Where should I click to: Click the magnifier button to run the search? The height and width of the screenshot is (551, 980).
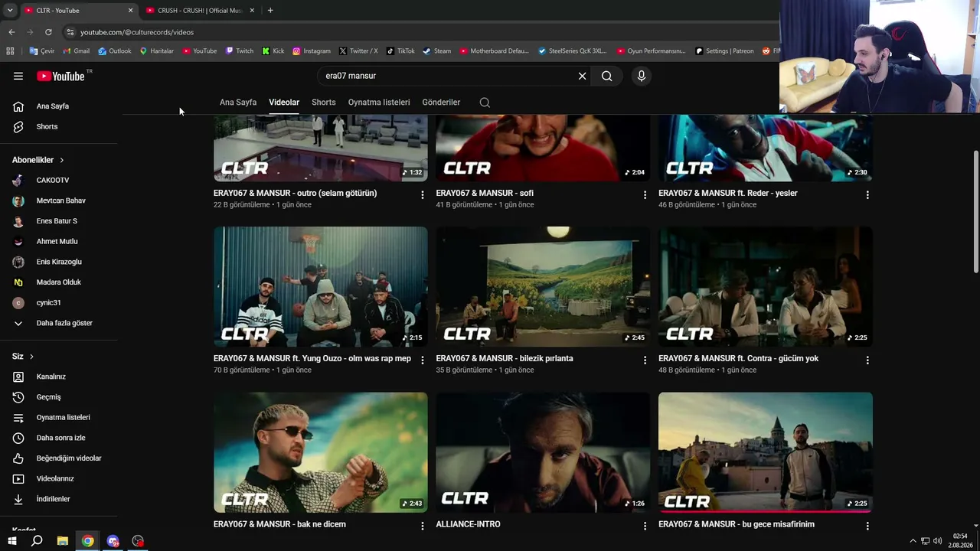point(606,76)
